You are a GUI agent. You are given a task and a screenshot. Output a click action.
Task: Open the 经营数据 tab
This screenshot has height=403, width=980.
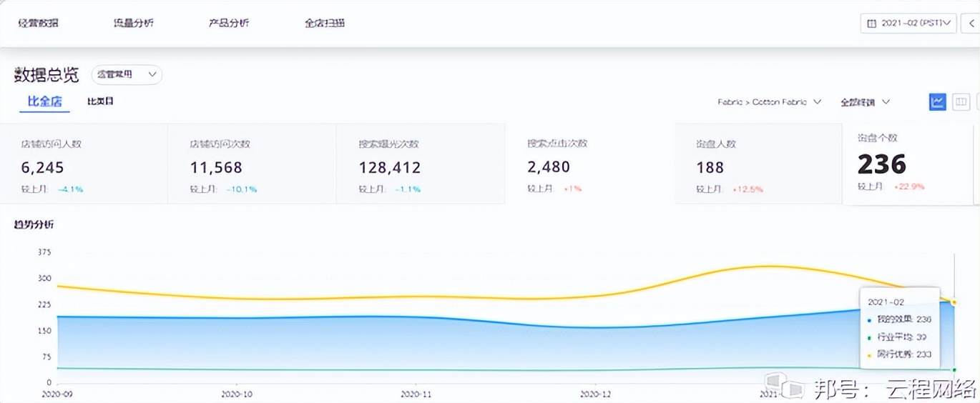click(x=38, y=23)
